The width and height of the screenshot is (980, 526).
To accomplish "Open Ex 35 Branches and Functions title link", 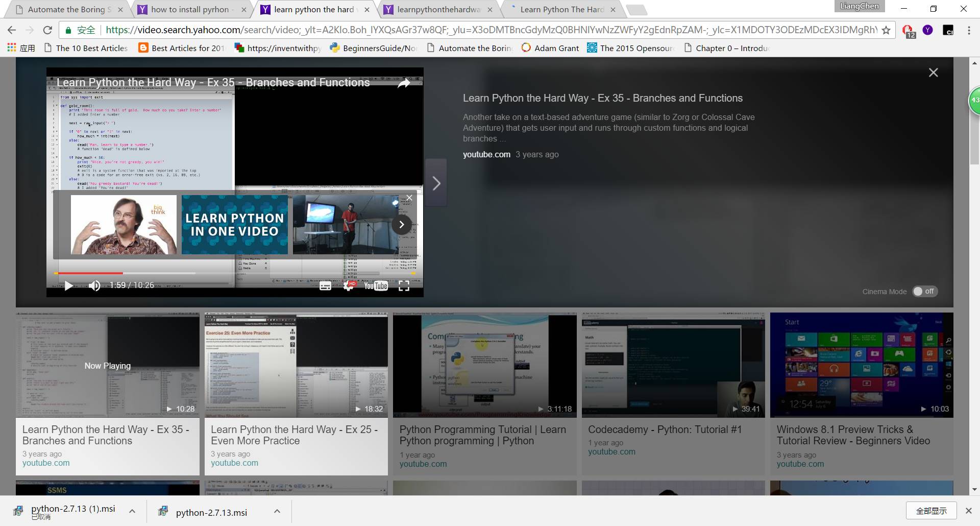I will tap(106, 435).
